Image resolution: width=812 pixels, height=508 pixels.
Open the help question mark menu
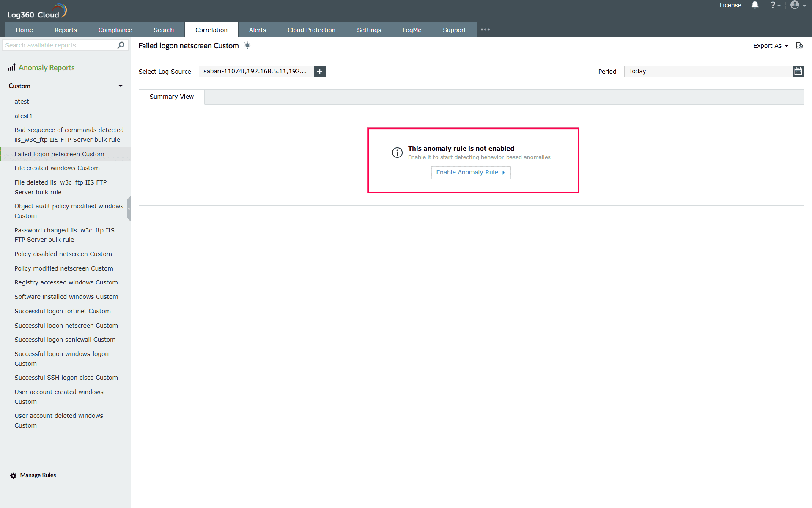click(774, 5)
